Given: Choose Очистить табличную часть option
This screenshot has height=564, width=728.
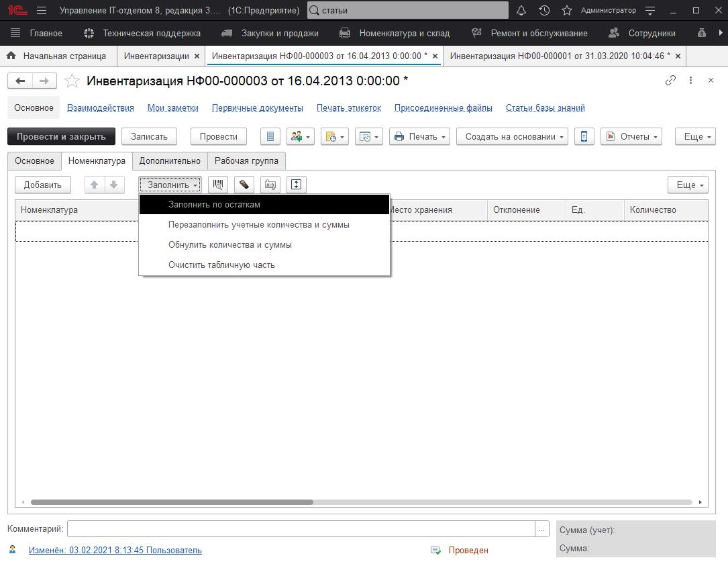Looking at the screenshot, I should (x=221, y=265).
